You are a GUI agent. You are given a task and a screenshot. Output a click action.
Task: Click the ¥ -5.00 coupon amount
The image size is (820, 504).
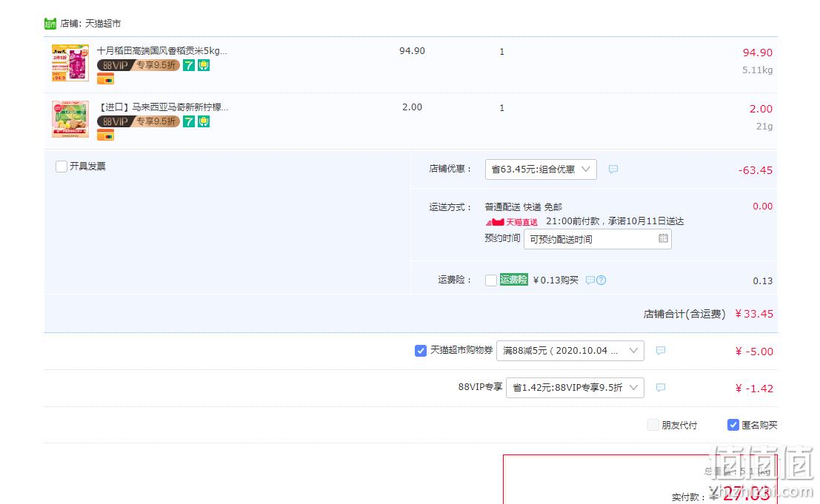753,352
